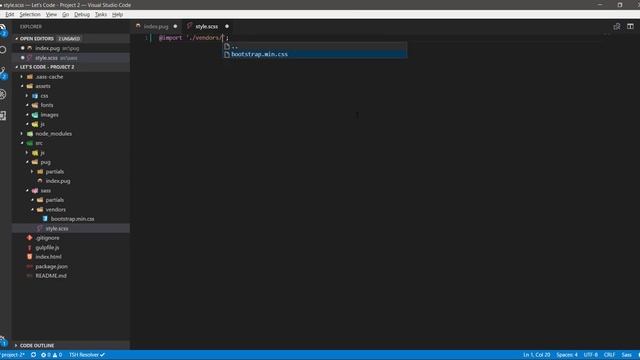Open the Selection menu
640x360 pixels.
30,14
